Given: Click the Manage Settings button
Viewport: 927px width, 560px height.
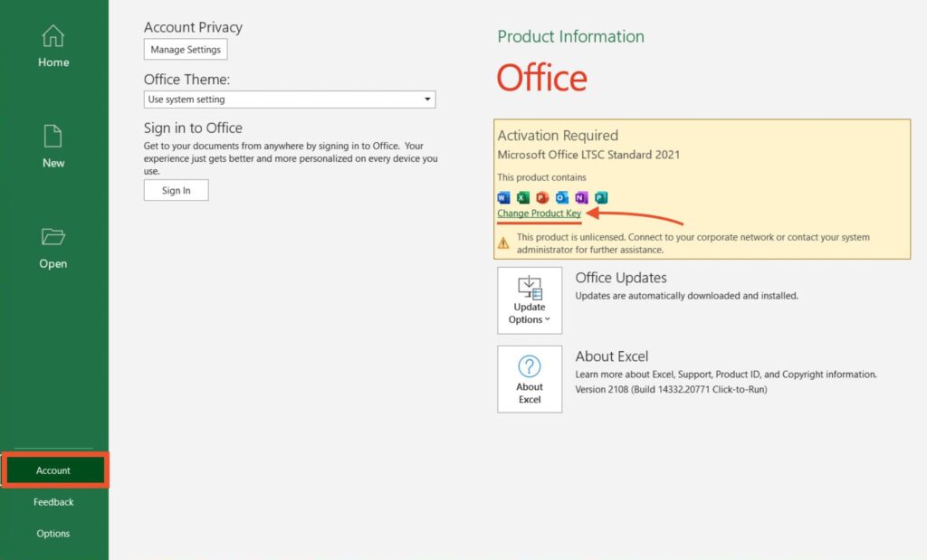Looking at the screenshot, I should pyautogui.click(x=186, y=50).
